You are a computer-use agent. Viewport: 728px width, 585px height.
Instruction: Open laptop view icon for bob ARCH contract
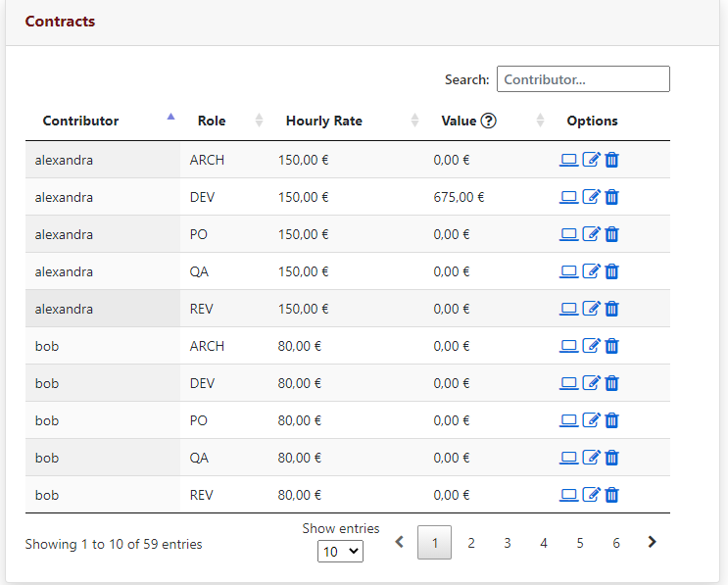[568, 346]
